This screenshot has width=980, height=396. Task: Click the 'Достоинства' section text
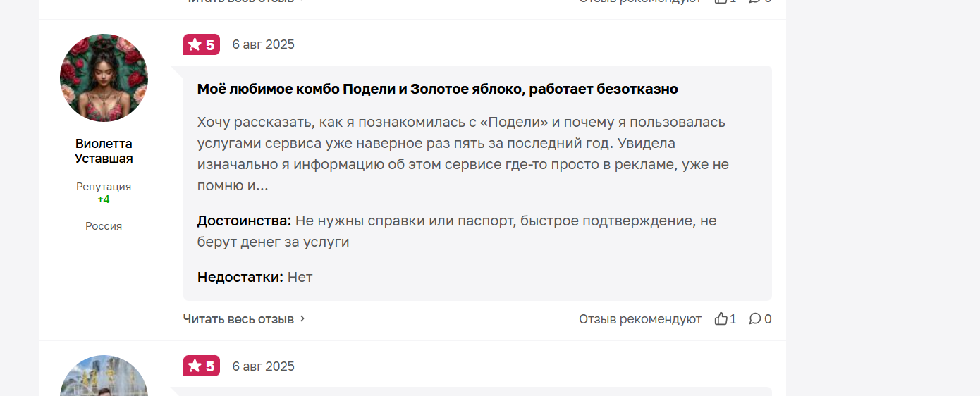(x=457, y=231)
